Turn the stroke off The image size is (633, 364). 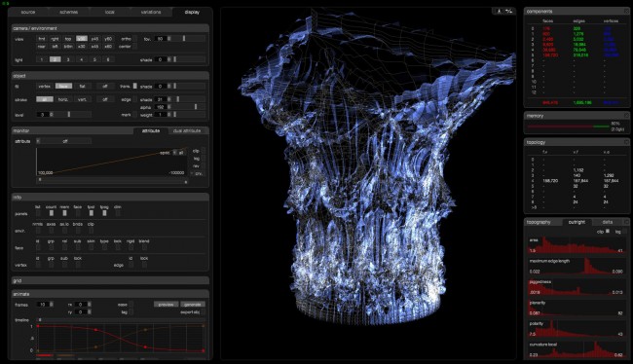105,99
